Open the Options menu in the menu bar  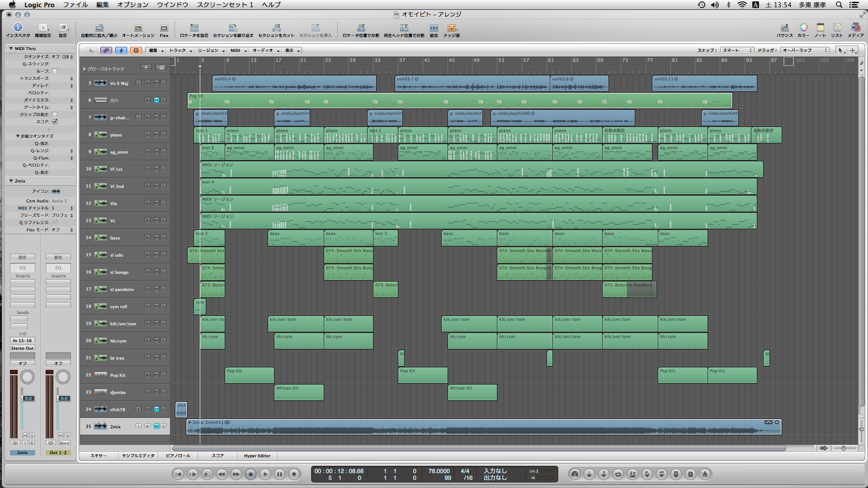click(x=132, y=5)
